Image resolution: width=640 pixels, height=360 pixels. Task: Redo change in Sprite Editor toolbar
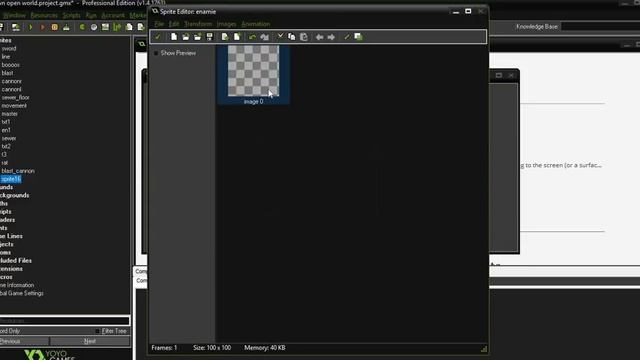click(x=264, y=37)
